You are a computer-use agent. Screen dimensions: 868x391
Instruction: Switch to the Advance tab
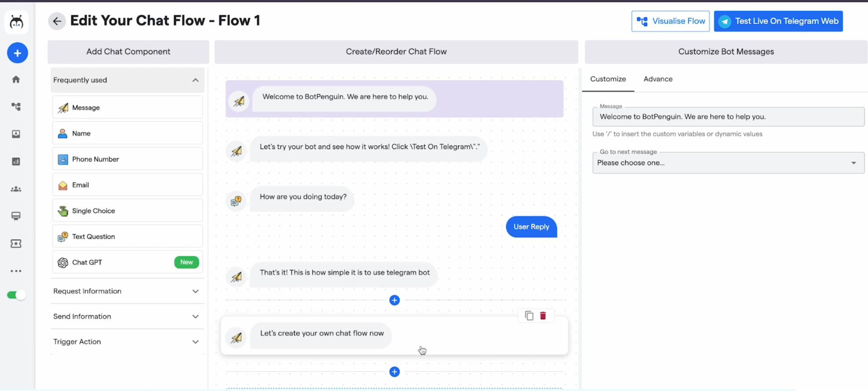click(658, 79)
